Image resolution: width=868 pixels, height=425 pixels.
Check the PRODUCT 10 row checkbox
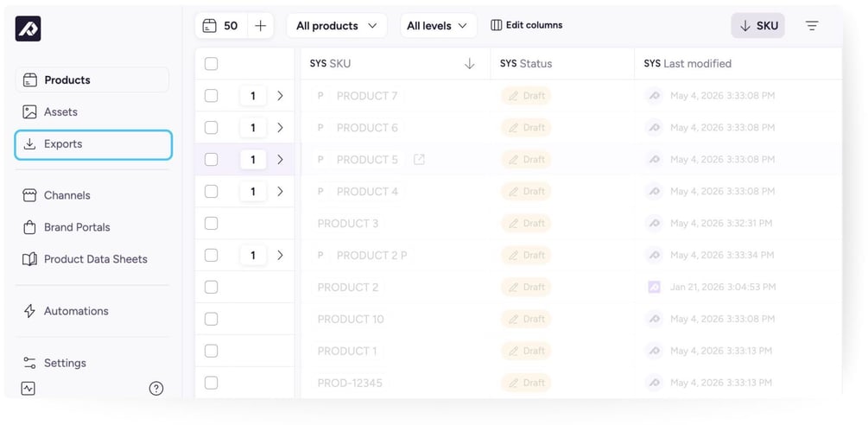(x=211, y=319)
